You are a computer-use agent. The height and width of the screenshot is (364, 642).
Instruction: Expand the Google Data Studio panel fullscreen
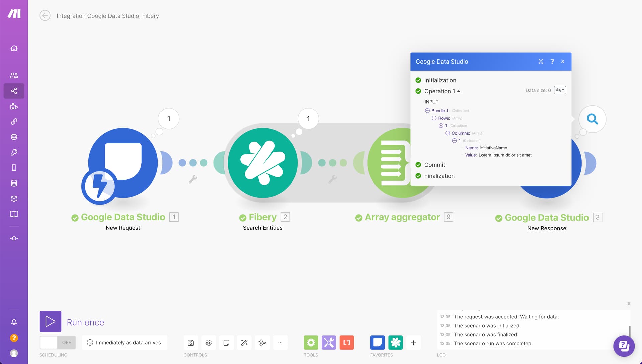pyautogui.click(x=541, y=62)
